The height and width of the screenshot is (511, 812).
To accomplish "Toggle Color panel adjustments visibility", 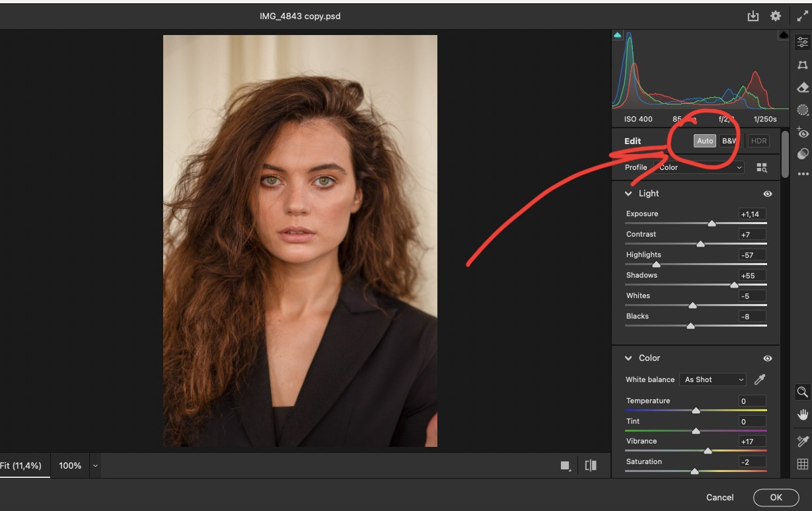I will (767, 358).
